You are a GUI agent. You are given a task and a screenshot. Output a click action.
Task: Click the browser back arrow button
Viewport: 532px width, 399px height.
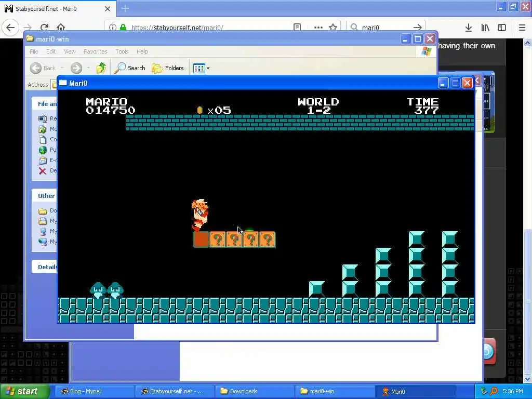click(10, 27)
